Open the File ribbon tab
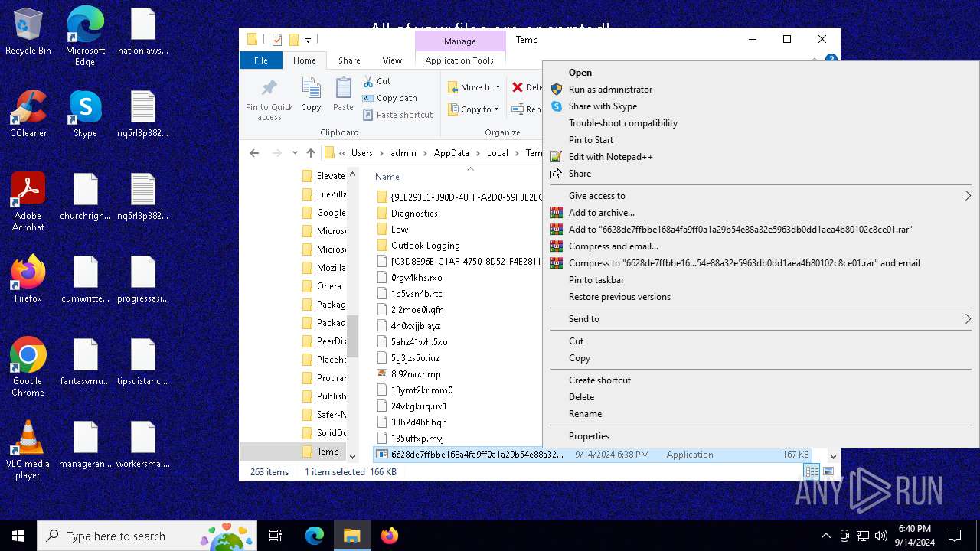 [x=261, y=60]
